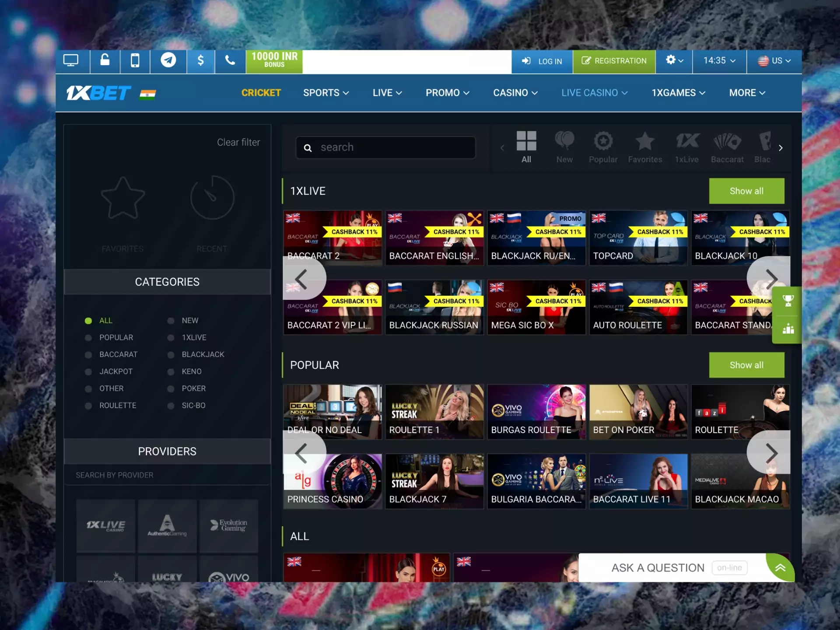
Task: Click the Clear filter link
Action: point(238,143)
